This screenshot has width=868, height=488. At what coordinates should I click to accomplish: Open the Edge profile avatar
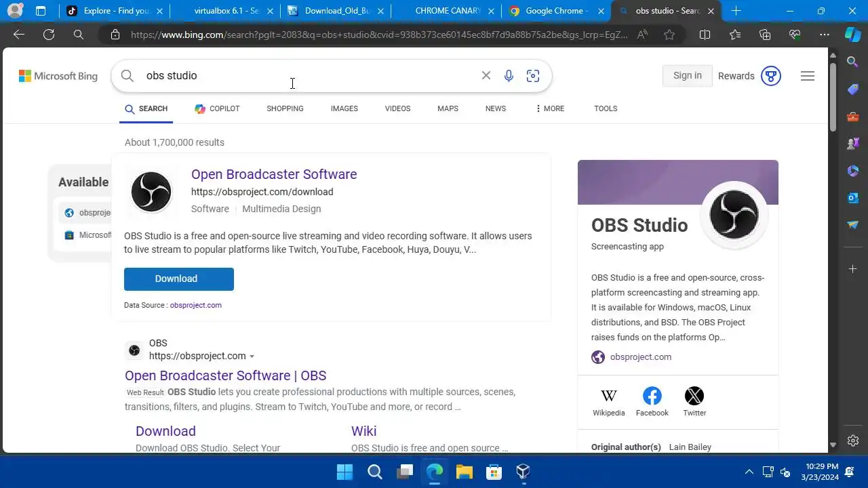coord(14,11)
